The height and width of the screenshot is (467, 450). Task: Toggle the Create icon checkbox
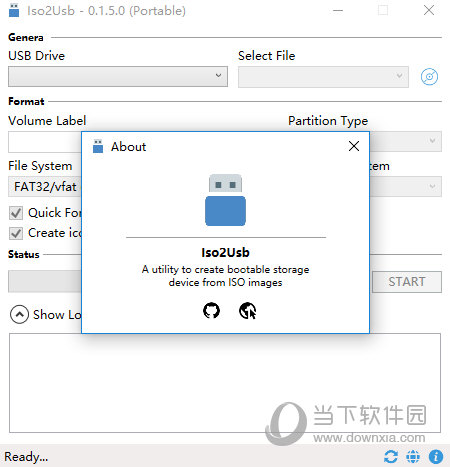coord(16,233)
